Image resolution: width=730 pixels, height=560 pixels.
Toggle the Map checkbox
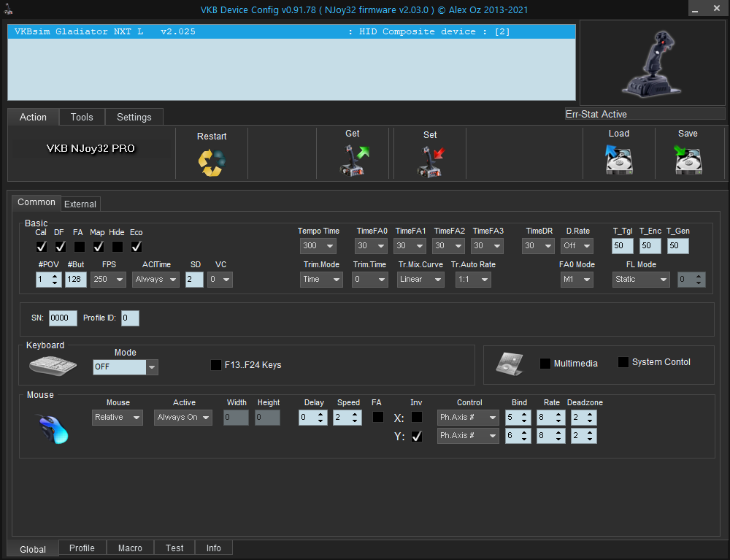click(x=99, y=246)
